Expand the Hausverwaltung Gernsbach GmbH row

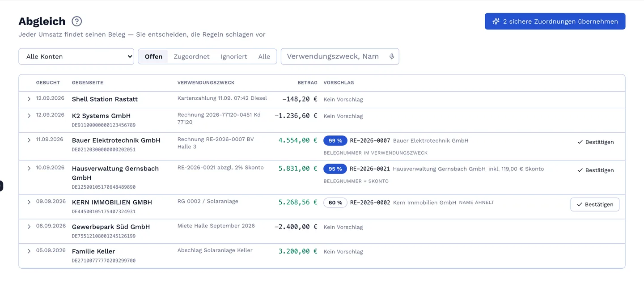point(29,168)
